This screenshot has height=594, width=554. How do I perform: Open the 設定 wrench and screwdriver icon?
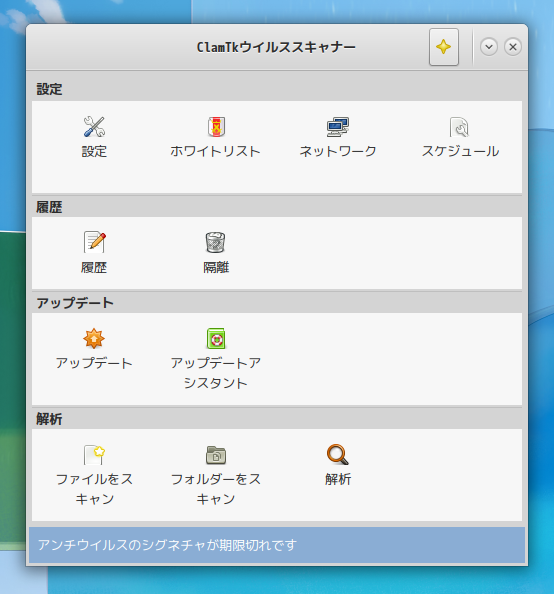pyautogui.click(x=94, y=127)
